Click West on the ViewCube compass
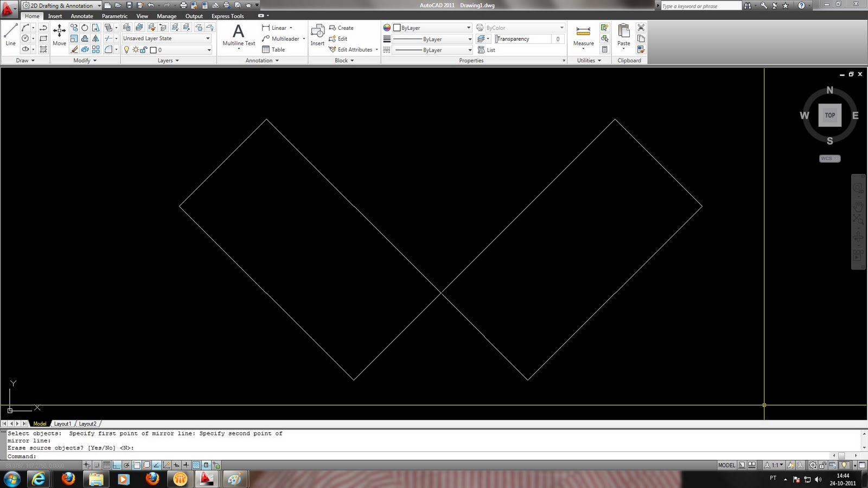 click(x=805, y=115)
